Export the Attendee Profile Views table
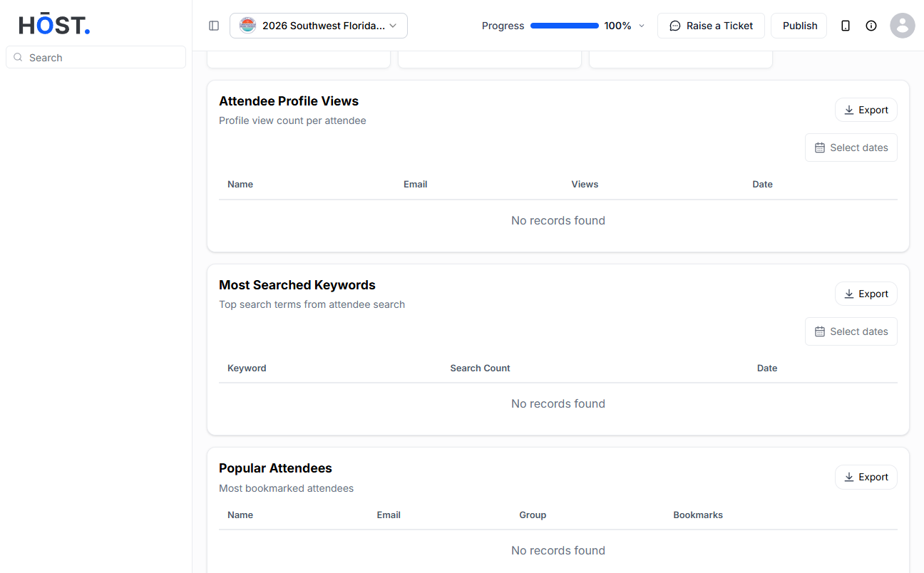This screenshot has width=924, height=573. coord(866,110)
